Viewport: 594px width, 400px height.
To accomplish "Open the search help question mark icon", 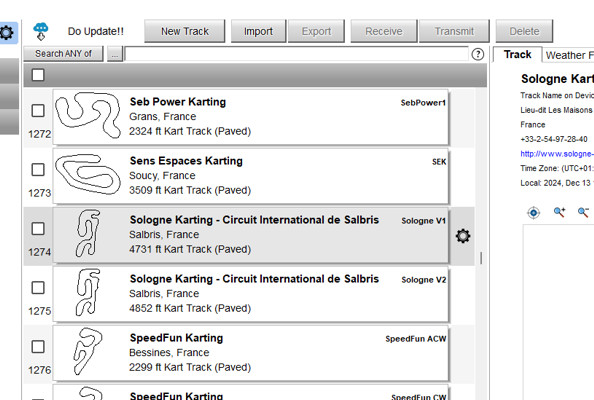I will coord(478,54).
